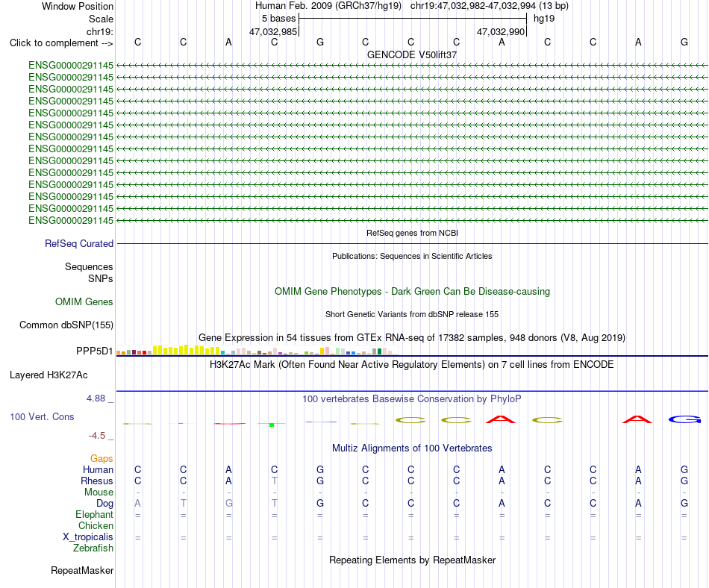Viewport: 709px width, 588px height.
Task: Open the OMIM Gene Phenotypes track title
Action: pos(412,292)
